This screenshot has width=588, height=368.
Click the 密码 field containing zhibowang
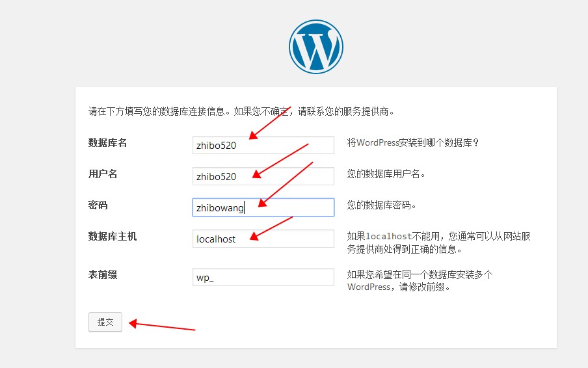point(263,207)
